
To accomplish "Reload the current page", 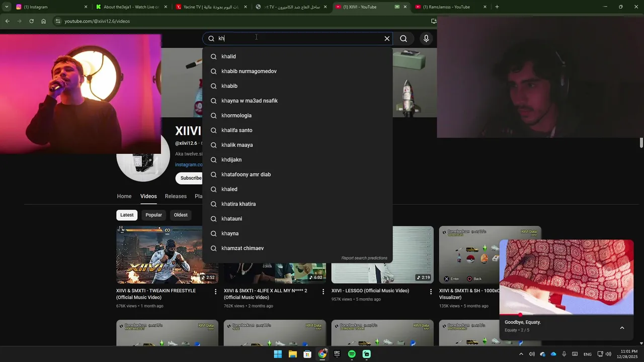I will click(x=31, y=21).
